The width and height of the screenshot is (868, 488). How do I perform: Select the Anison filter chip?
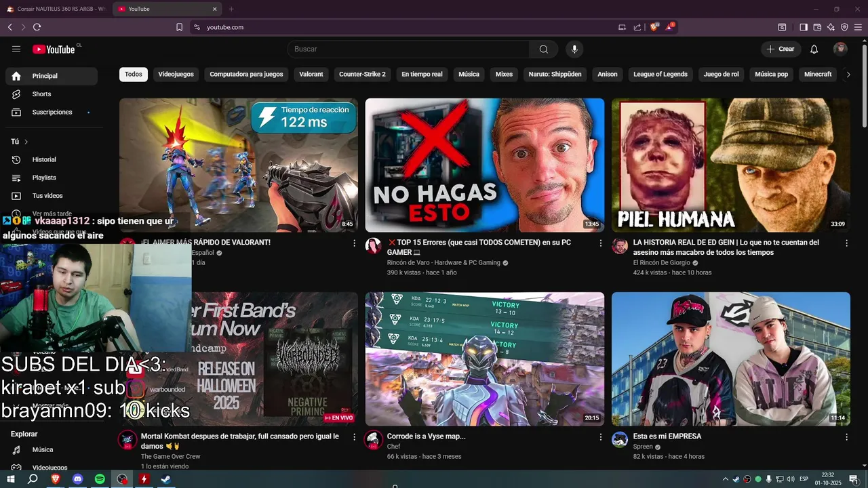608,75
